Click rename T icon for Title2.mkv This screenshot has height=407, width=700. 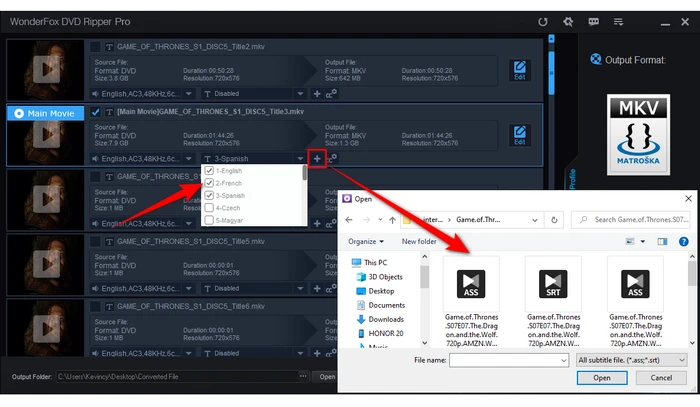109,46
